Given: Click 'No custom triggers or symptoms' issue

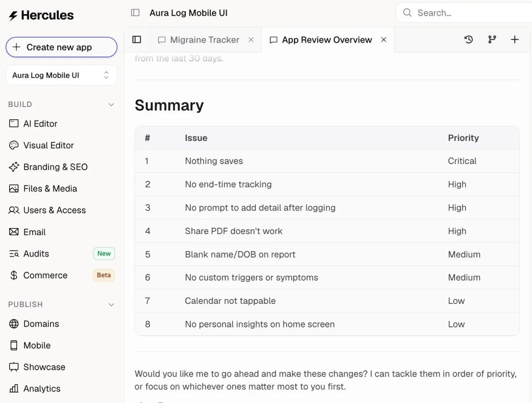Looking at the screenshot, I should [x=251, y=277].
